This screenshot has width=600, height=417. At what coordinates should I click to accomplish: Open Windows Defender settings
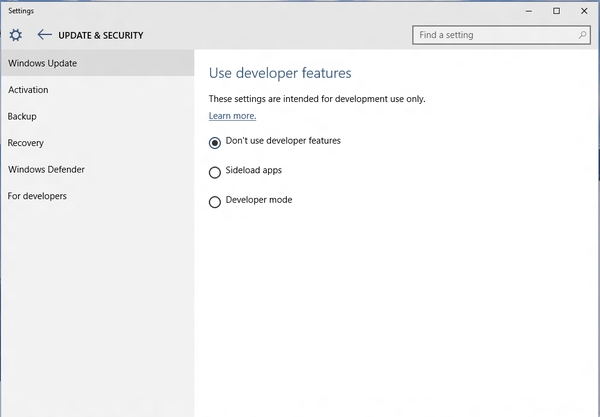(46, 169)
